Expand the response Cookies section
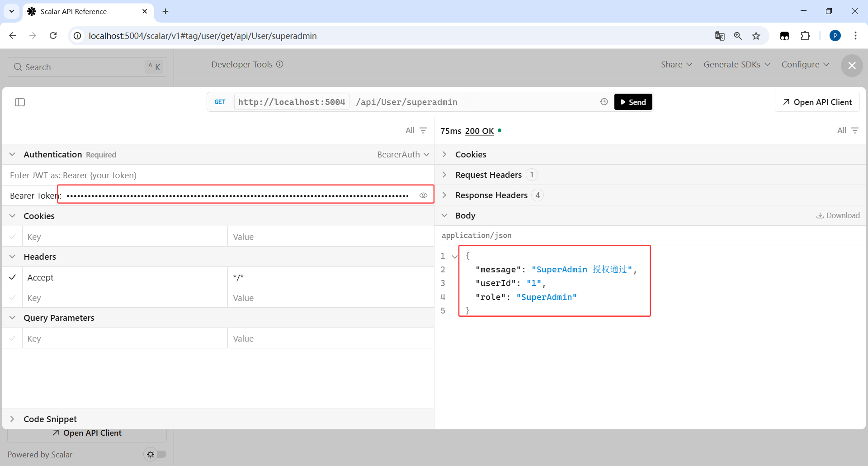This screenshot has width=868, height=466. point(444,154)
